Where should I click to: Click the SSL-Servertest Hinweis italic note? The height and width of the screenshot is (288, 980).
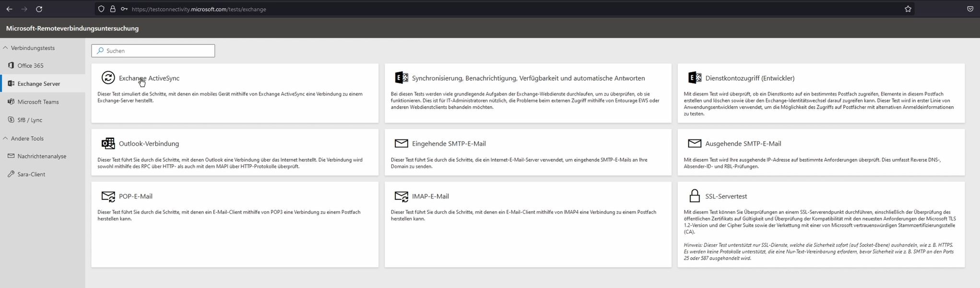[x=819, y=251]
